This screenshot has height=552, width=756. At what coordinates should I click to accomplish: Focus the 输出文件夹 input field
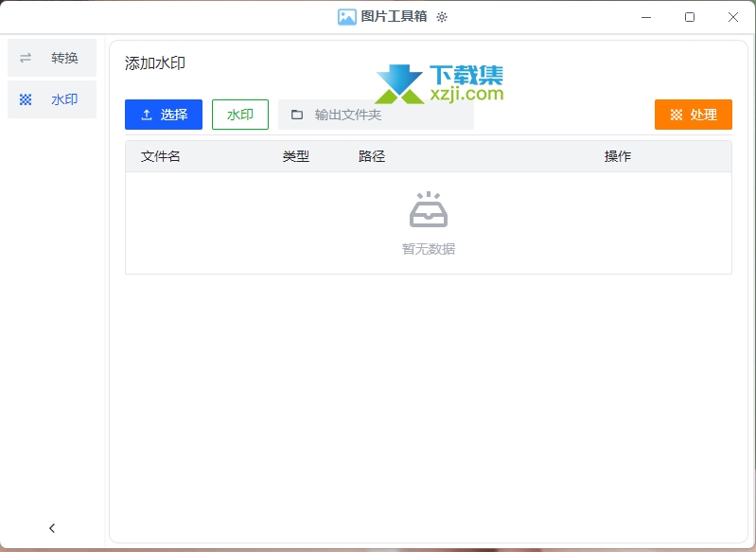[388, 115]
